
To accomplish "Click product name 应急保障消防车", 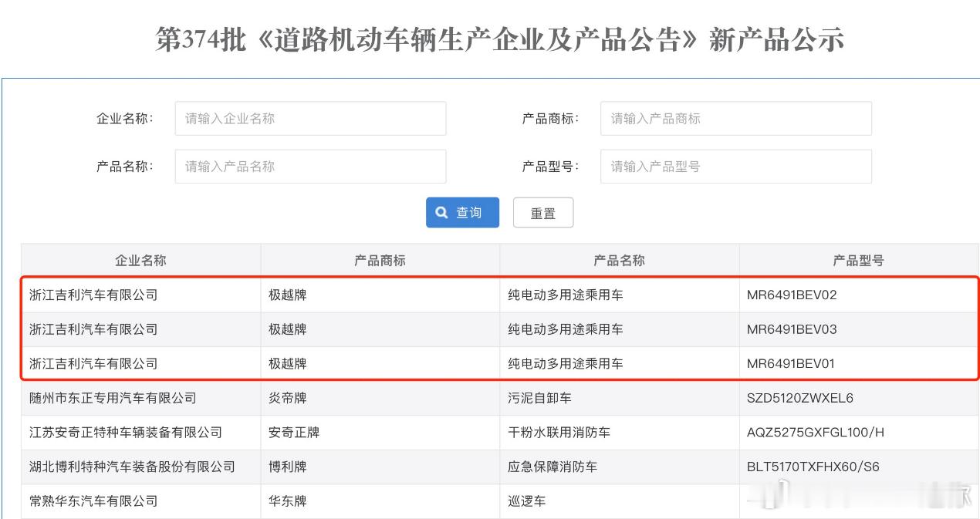I will 553,467.
